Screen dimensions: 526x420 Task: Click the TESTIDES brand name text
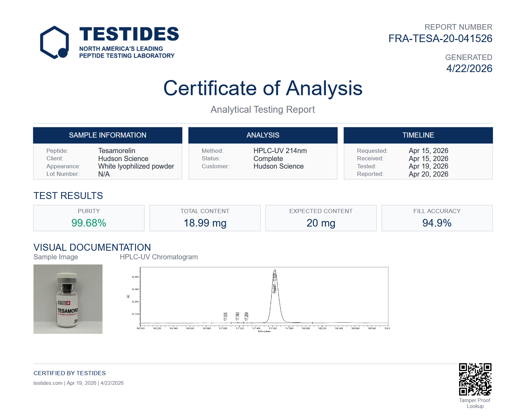tap(129, 34)
